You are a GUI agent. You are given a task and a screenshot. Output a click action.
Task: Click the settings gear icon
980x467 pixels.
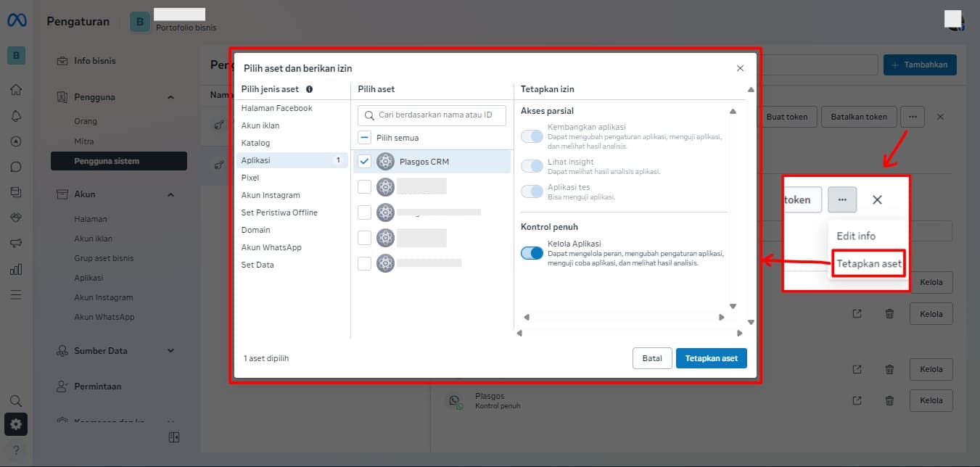(16, 424)
